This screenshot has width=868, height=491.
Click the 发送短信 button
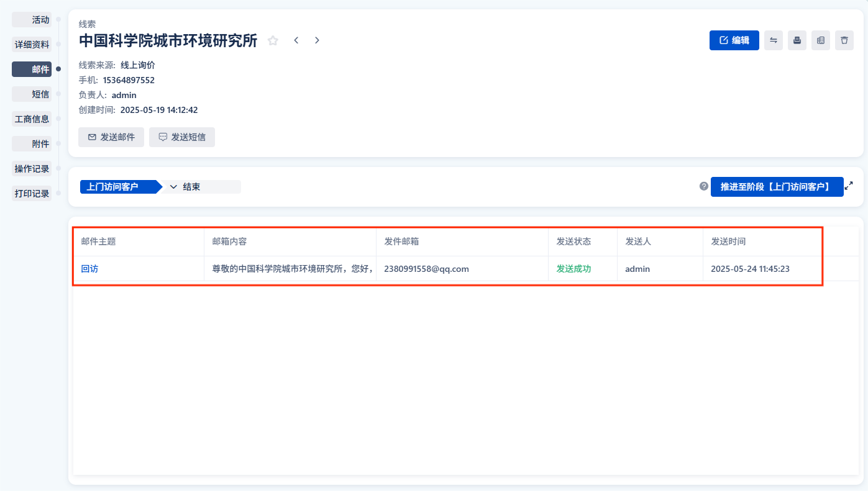tap(182, 137)
